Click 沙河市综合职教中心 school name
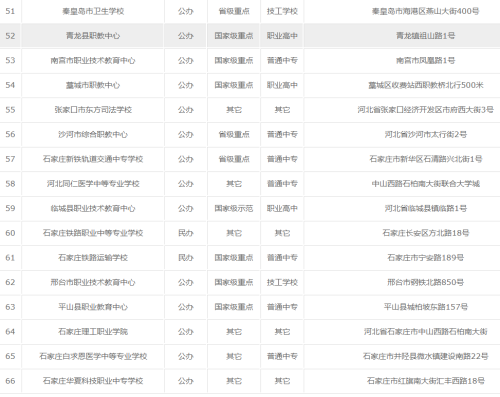Image resolution: width=500 pixels, height=397 pixels. pos(93,134)
